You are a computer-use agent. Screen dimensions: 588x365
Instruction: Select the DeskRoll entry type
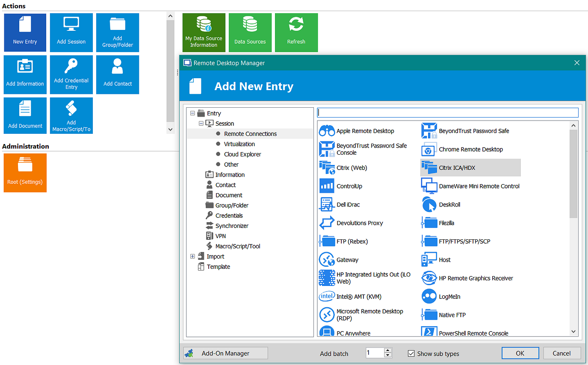point(441,204)
